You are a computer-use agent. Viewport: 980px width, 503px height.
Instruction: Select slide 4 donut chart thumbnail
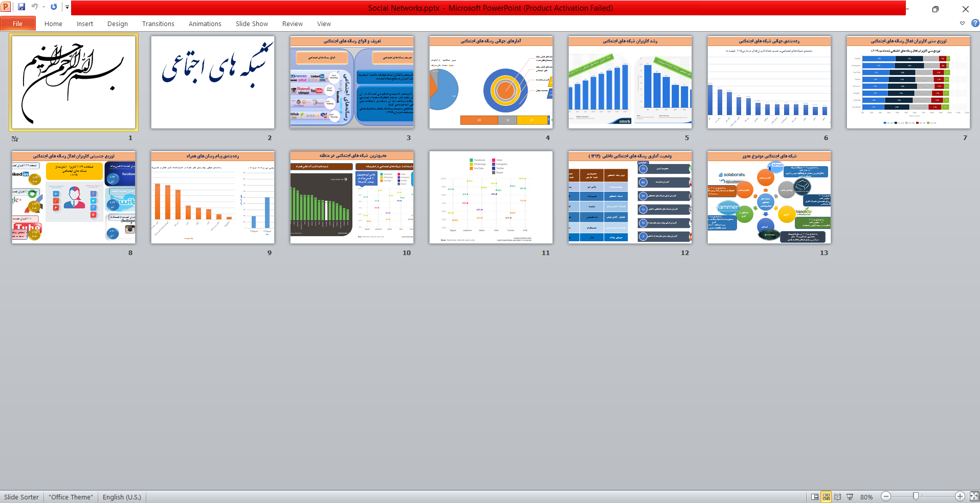pos(491,82)
